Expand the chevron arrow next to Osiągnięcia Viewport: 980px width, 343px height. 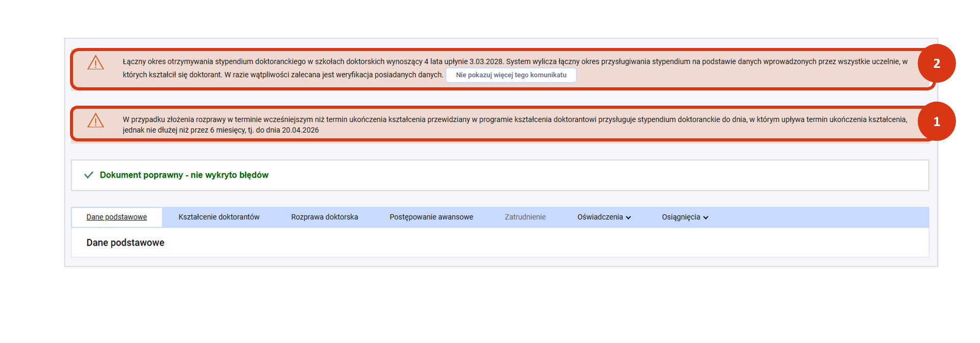tap(706, 217)
